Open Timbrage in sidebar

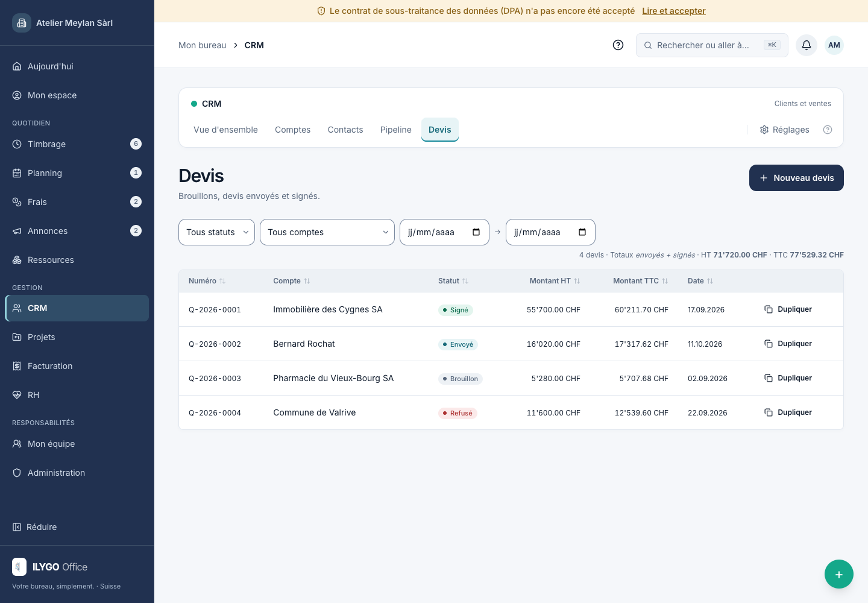[x=77, y=144]
